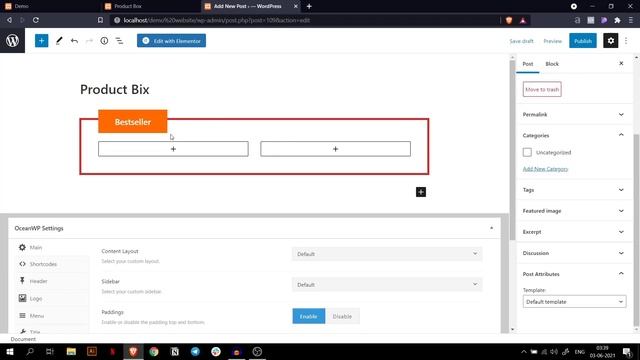Collapse the Post Attributes panel

pyautogui.click(x=574, y=274)
